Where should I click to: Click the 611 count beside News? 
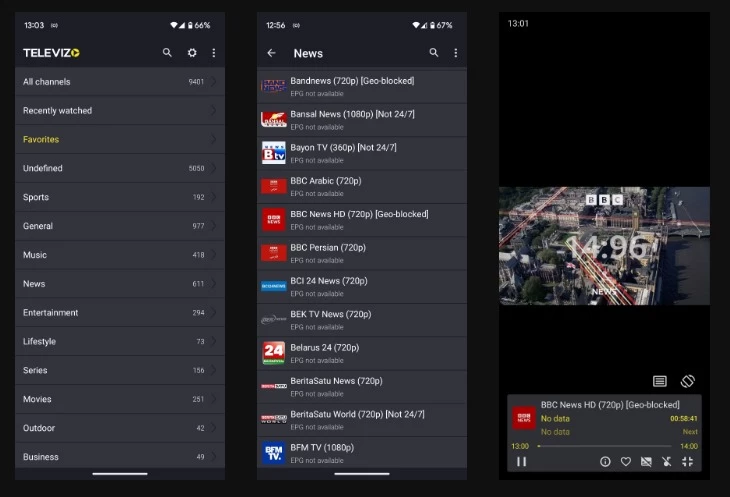[x=198, y=284]
